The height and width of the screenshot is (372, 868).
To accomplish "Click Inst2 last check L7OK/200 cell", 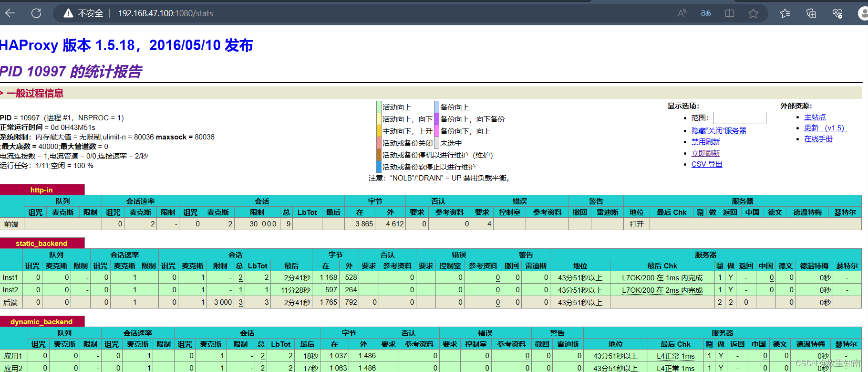I will (662, 290).
